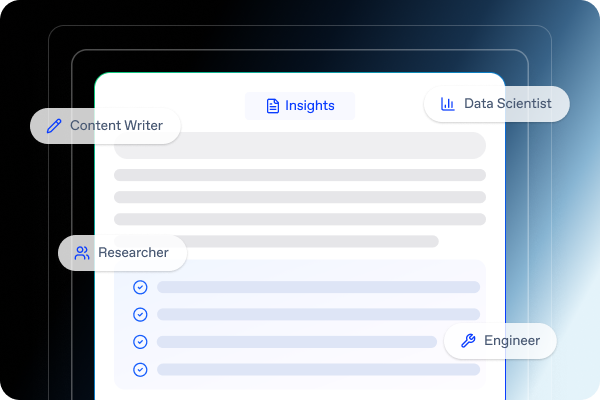Viewport: 600px width, 400px height.
Task: Toggle the fourth checklist check circle
Action: 140,369
